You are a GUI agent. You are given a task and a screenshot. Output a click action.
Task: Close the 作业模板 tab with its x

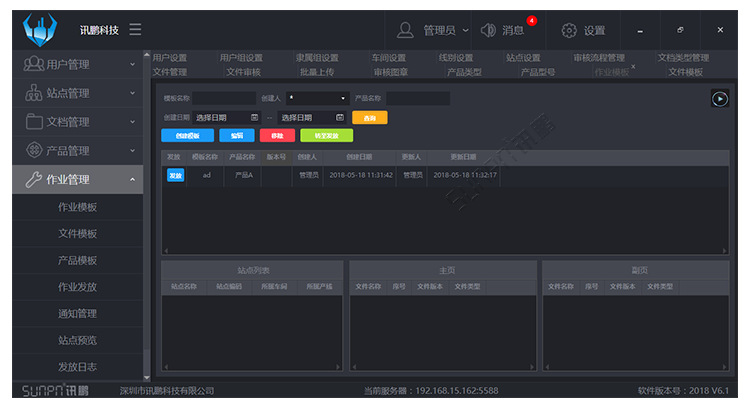[632, 66]
